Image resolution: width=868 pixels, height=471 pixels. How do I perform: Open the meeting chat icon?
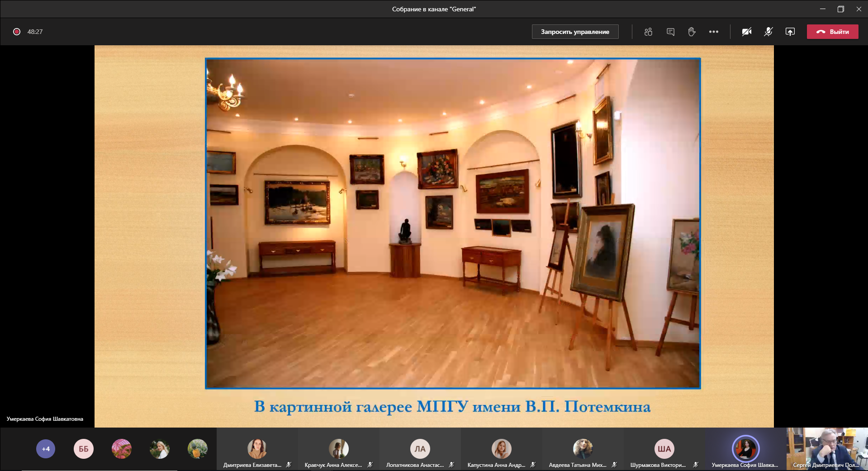tap(670, 32)
